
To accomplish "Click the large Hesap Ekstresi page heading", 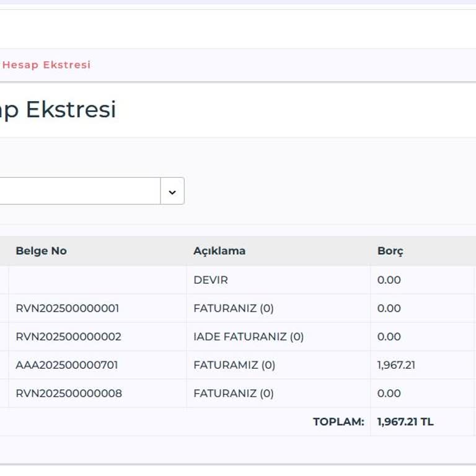I will pos(59,110).
